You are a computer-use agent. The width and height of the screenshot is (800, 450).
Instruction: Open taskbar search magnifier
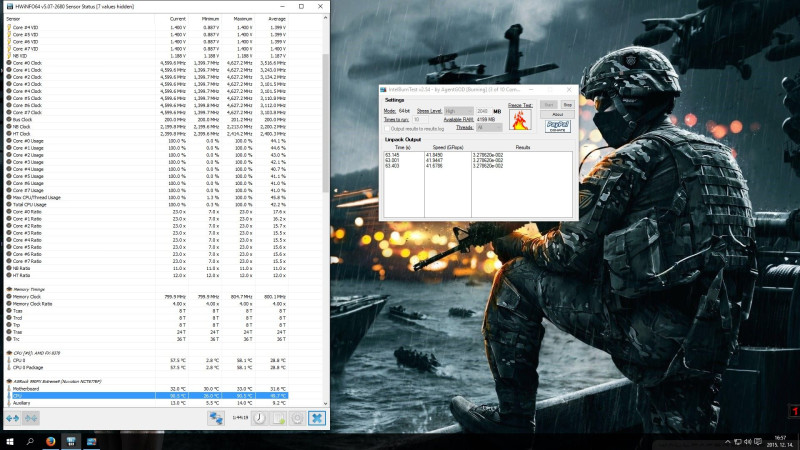tap(30, 442)
